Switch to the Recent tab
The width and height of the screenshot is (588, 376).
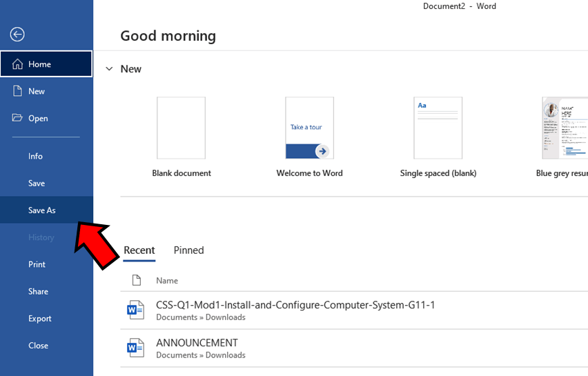coord(139,250)
